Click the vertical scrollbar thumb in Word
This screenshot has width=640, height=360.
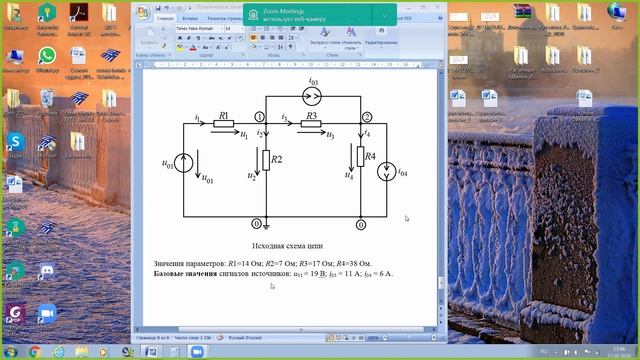pos(441,283)
